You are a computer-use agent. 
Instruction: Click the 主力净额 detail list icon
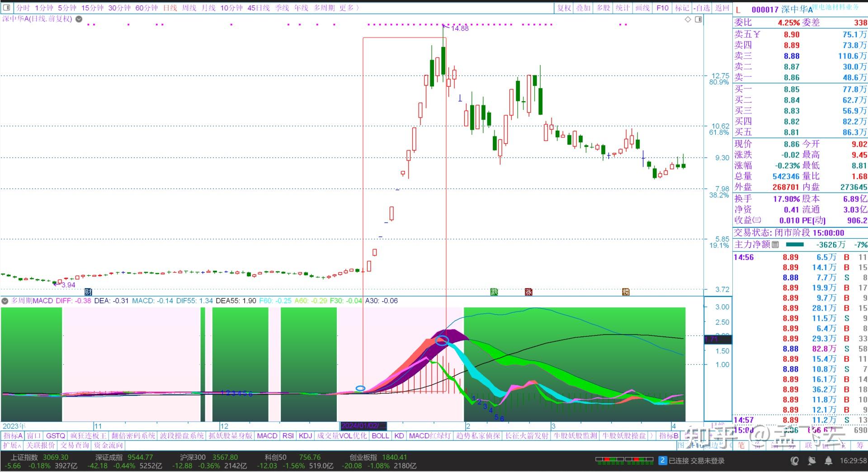point(776,244)
